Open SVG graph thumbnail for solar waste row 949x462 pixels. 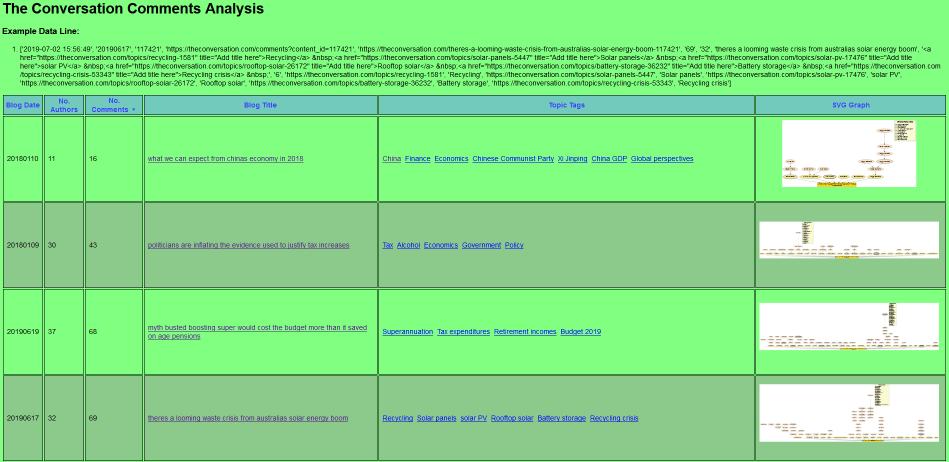tap(849, 413)
